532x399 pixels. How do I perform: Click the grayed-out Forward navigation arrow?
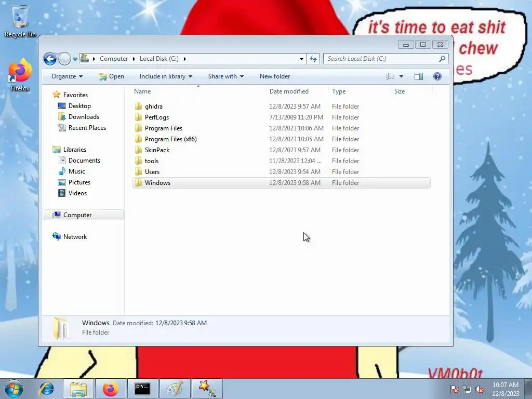coord(64,59)
